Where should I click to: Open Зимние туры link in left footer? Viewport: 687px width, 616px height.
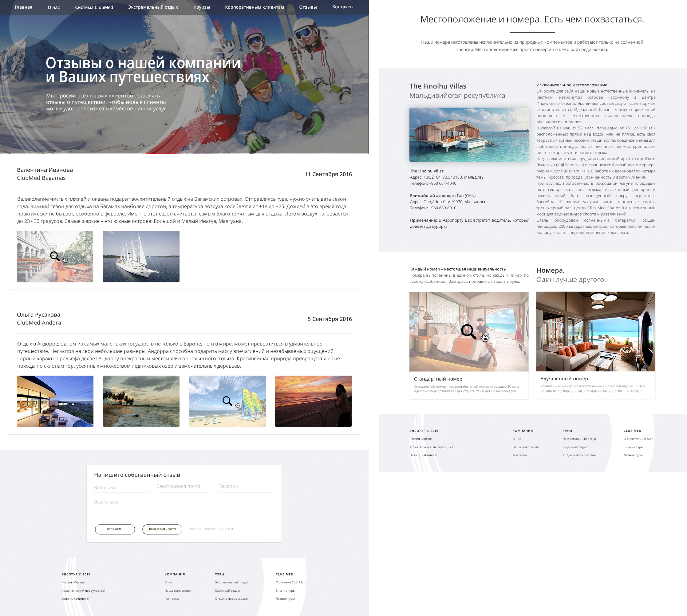pyautogui.click(x=285, y=590)
